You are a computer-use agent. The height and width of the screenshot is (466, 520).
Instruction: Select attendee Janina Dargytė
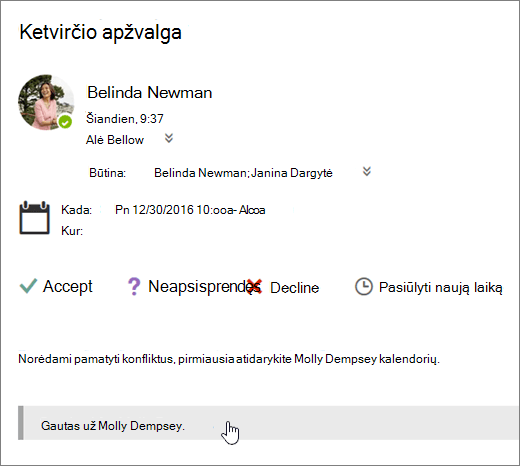tap(292, 173)
